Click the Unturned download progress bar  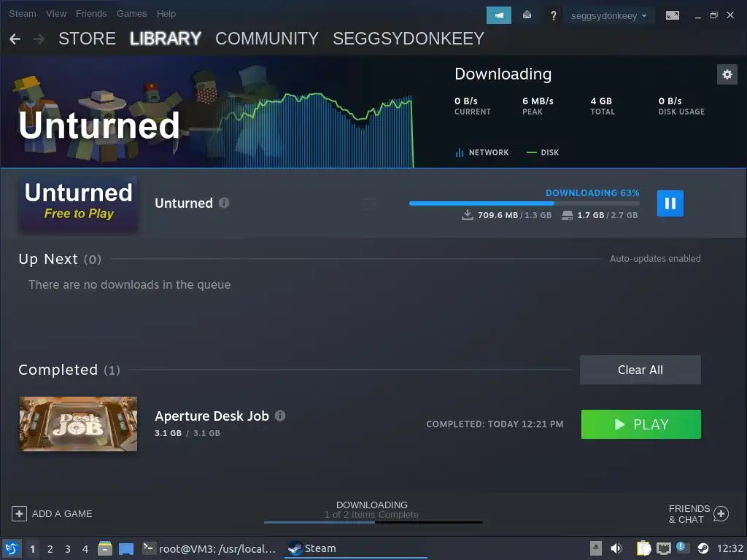click(x=524, y=203)
